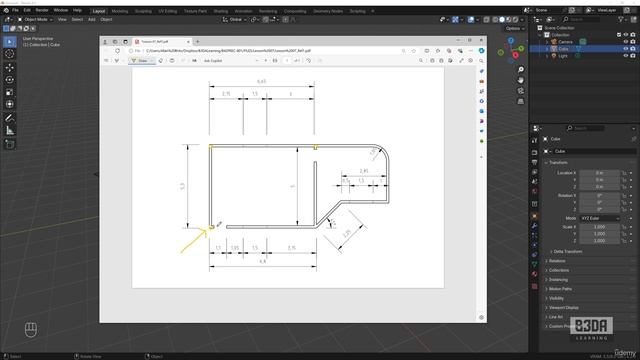Open a new browser tab

click(198, 42)
